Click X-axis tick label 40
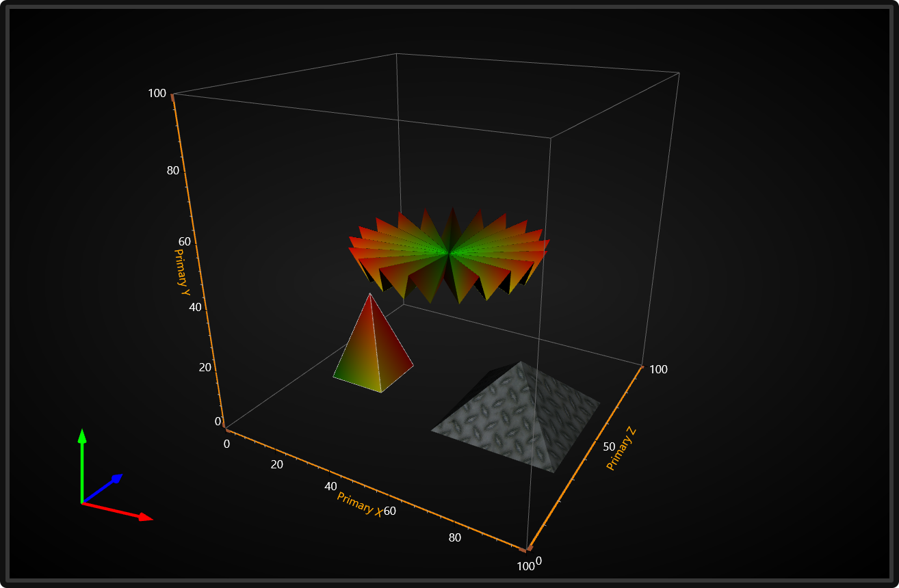The width and height of the screenshot is (899, 588). point(330,486)
